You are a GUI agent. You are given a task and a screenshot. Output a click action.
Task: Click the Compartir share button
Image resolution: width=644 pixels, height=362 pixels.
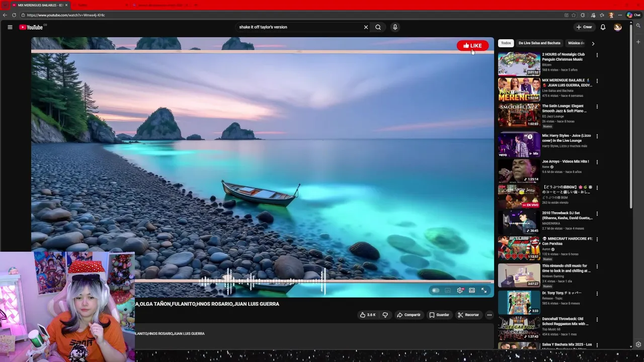(x=409, y=315)
